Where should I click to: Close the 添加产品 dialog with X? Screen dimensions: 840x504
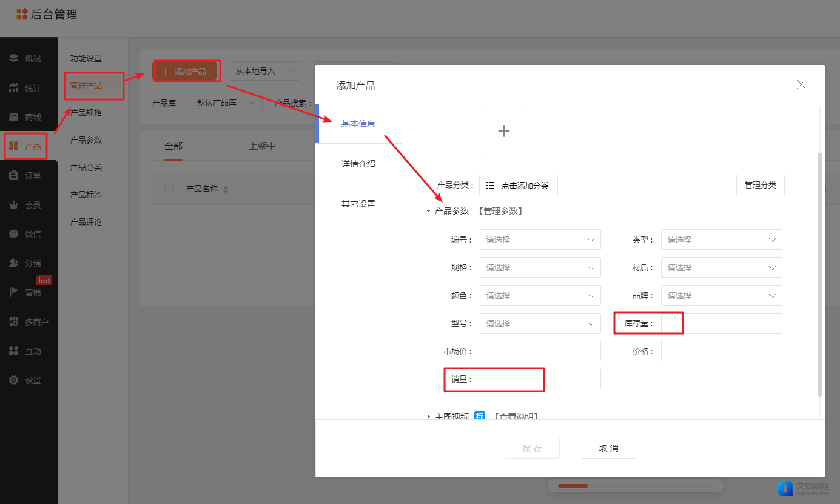pos(801,85)
